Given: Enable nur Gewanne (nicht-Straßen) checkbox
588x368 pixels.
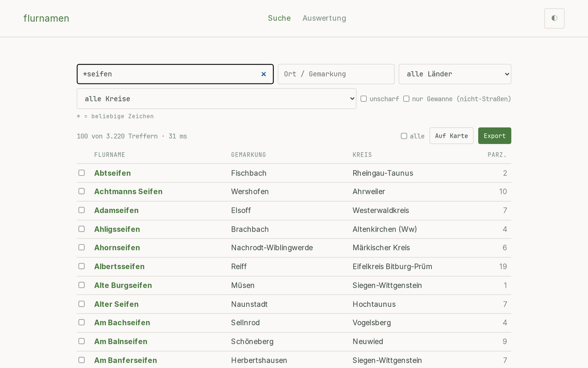Looking at the screenshot, I should point(406,99).
